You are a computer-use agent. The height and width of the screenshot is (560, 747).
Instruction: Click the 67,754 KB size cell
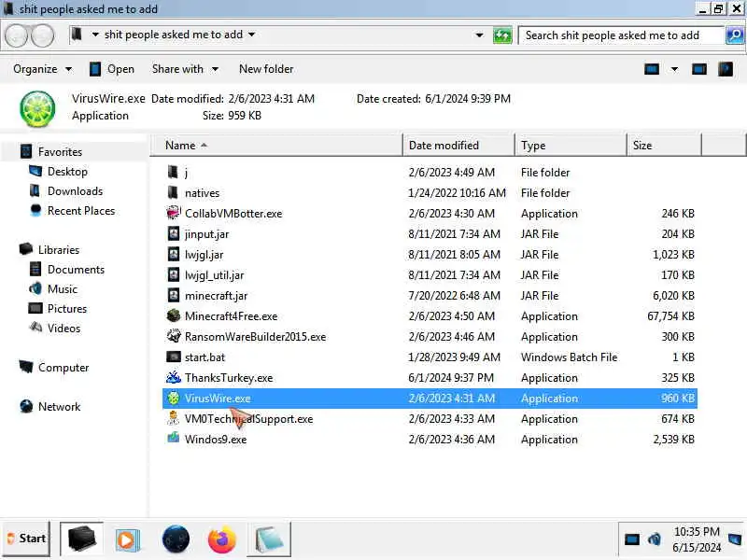pyautogui.click(x=670, y=315)
